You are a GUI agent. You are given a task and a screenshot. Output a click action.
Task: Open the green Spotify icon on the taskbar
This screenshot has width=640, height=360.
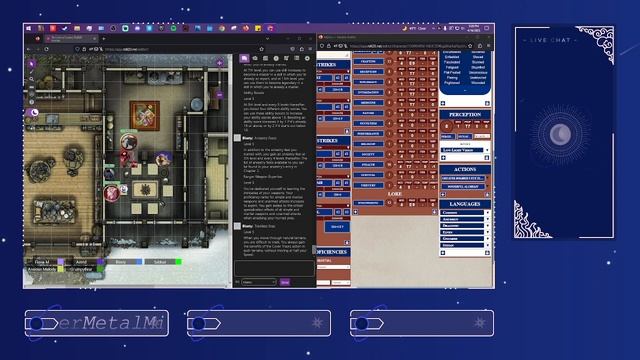[x=173, y=28]
